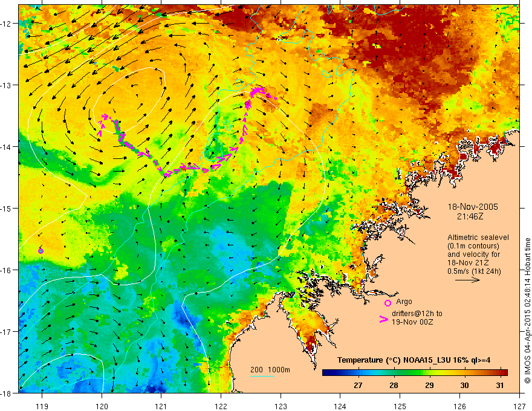
Task: Click the '200 1000m' depth label
Action: [270, 370]
